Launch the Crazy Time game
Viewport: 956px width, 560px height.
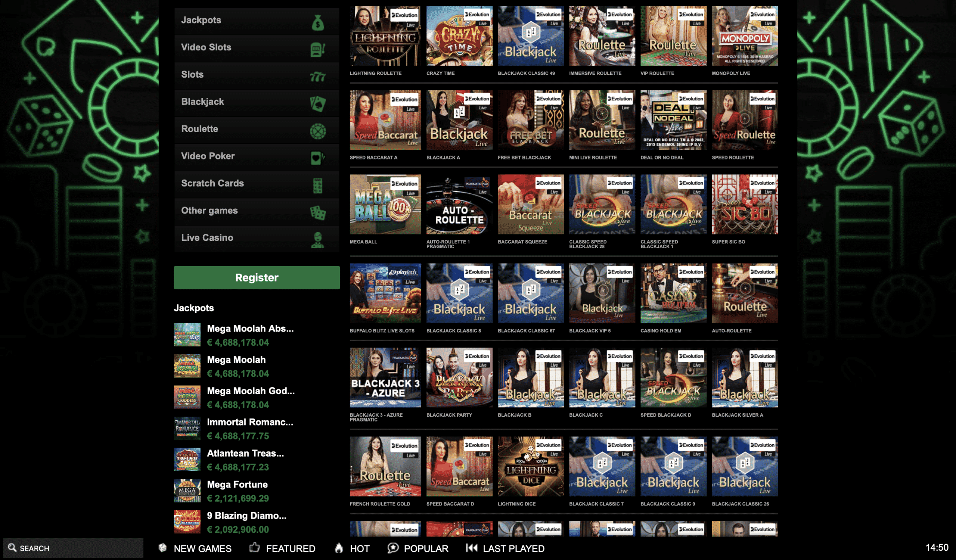(x=459, y=35)
